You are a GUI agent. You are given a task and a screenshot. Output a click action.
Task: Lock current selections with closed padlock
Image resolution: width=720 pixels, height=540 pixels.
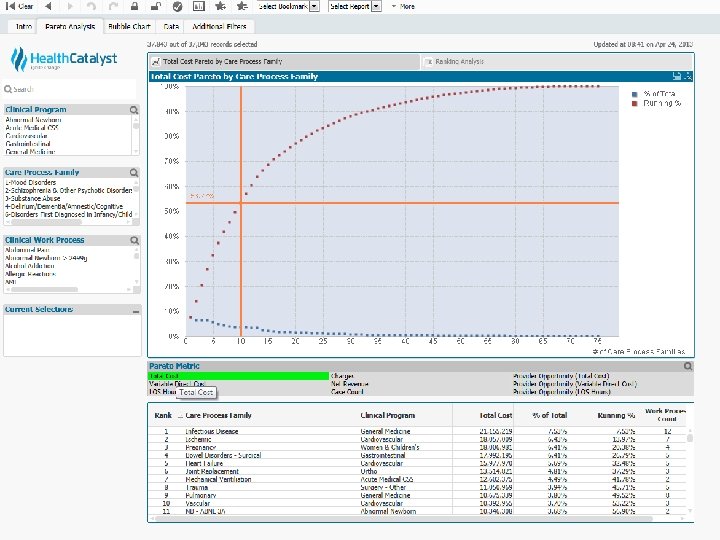tap(134, 6)
